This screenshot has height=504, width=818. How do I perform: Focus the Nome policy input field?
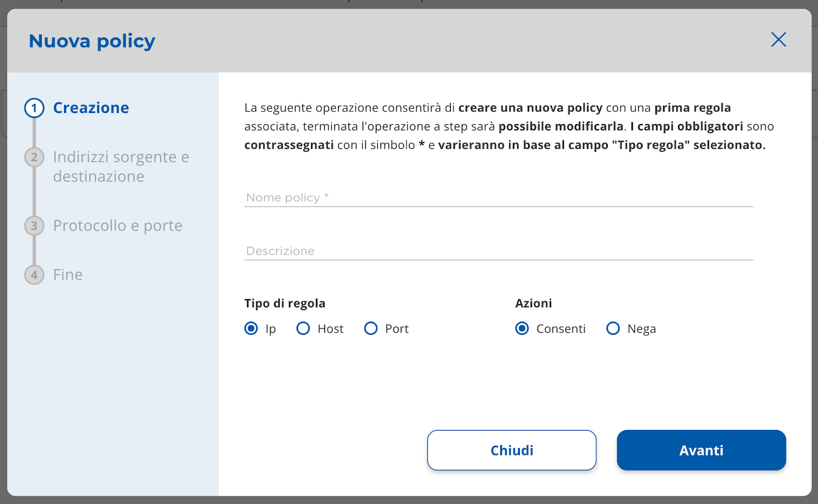(x=499, y=197)
